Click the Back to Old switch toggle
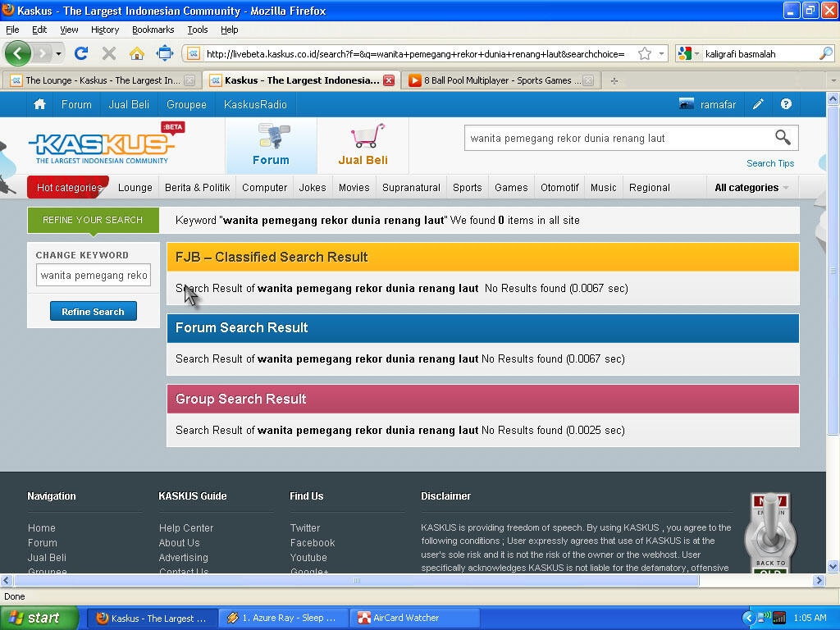 [x=770, y=533]
